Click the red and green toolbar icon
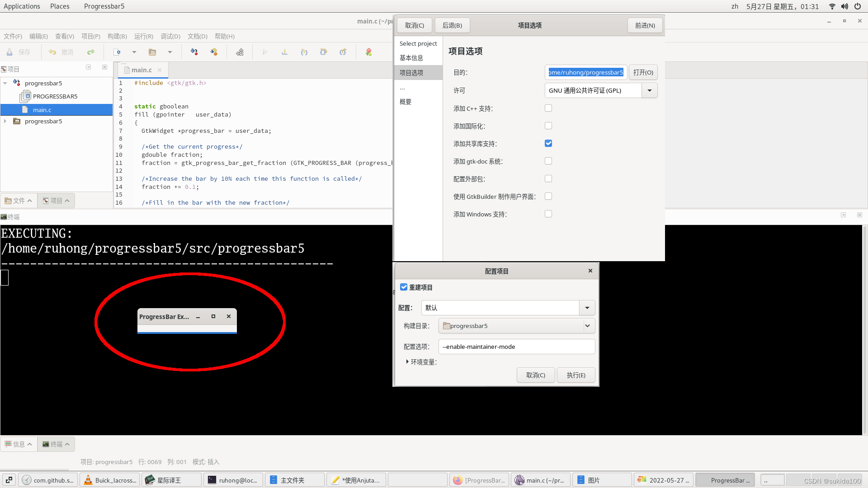868x488 pixels. tap(369, 52)
